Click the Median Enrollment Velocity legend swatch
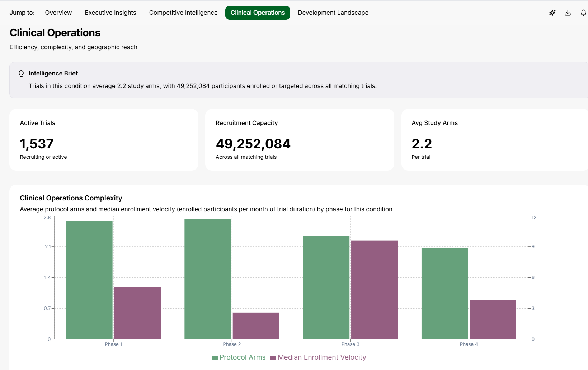The width and height of the screenshot is (588, 370). (273, 358)
